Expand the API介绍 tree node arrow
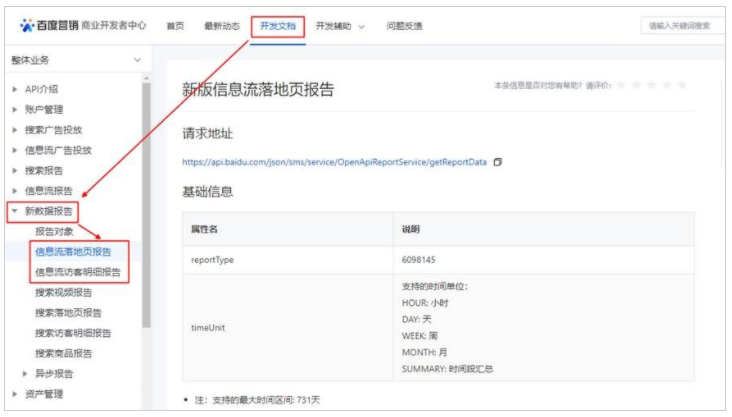 point(14,89)
